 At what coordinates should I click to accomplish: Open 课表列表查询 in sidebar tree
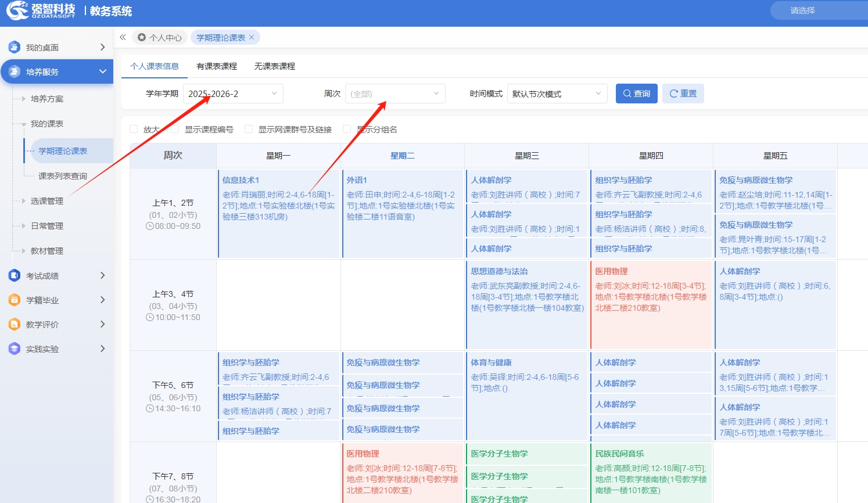63,176
